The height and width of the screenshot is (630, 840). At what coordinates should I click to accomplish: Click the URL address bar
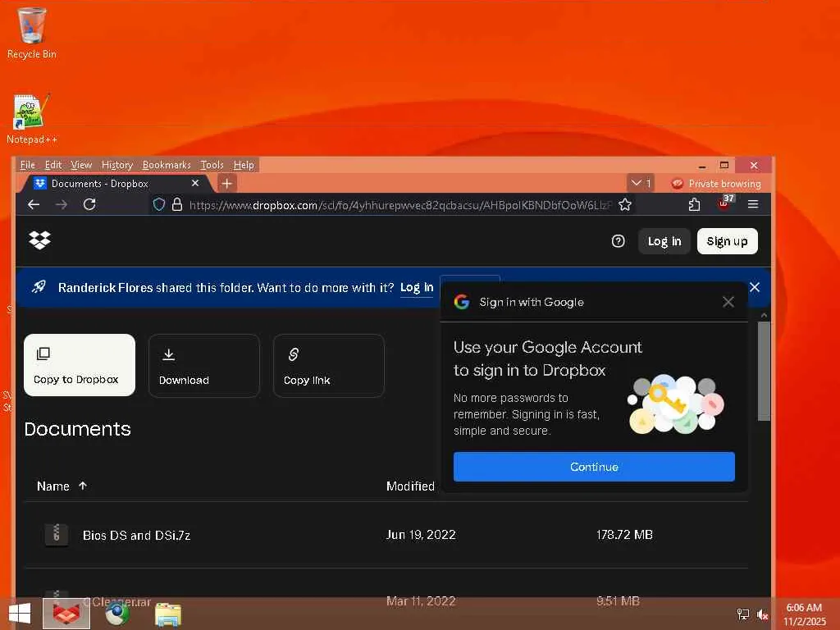399,205
